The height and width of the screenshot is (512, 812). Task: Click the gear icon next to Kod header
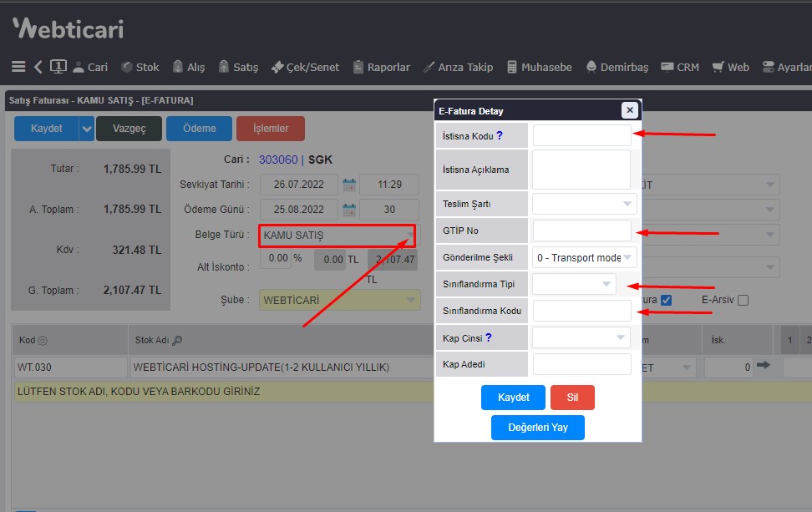point(43,341)
